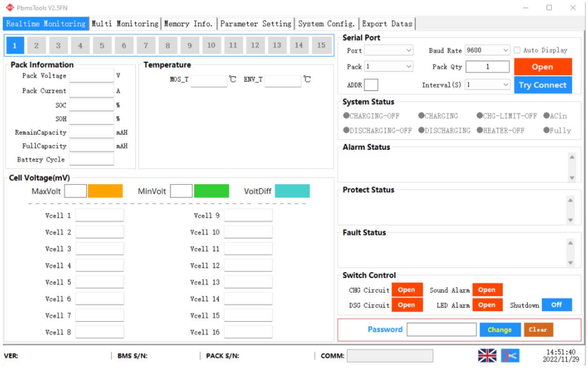Open the Port dropdown
Image resolution: width=588 pixels, height=371 pixels.
click(x=389, y=50)
